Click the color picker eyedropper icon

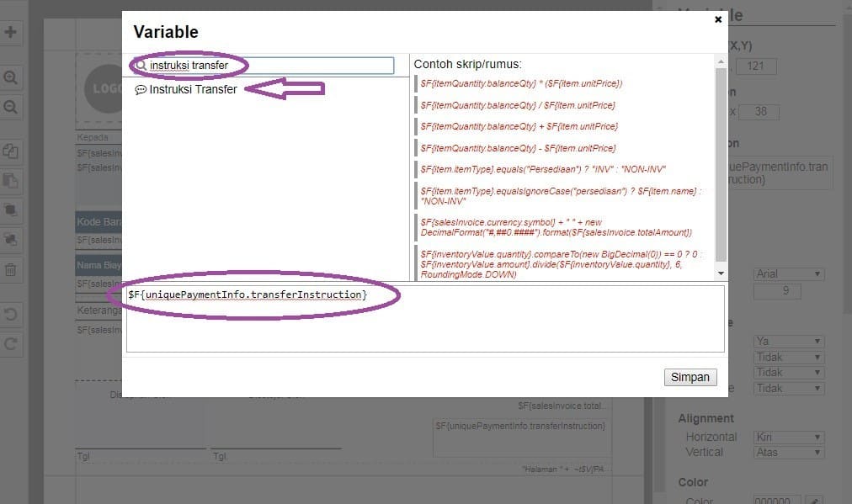[813, 500]
